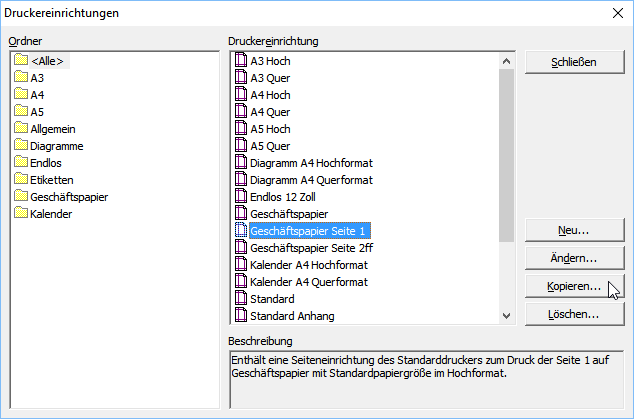Screen dimensions: 634x419
Task: Click the highlighted 'Geschäftspapier Seite 1' text
Action: tap(310, 231)
